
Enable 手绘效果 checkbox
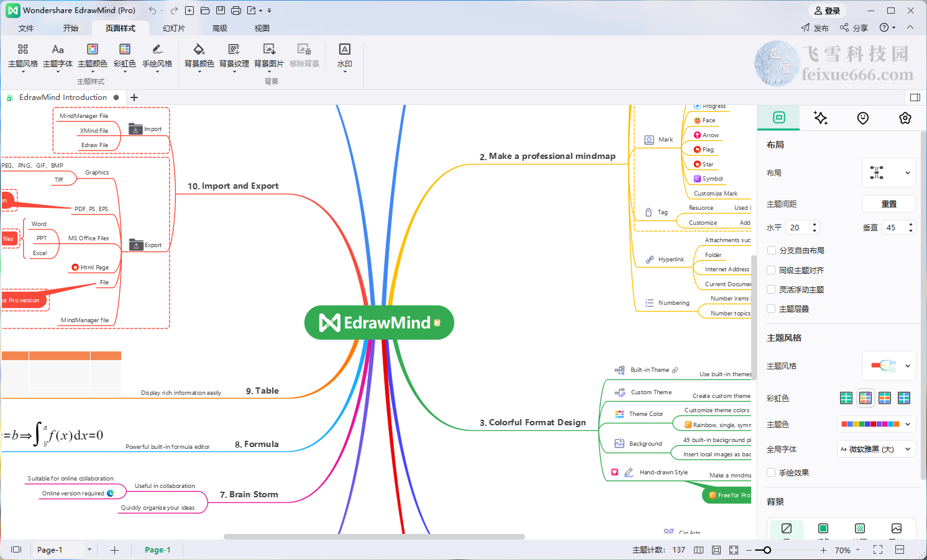point(772,472)
